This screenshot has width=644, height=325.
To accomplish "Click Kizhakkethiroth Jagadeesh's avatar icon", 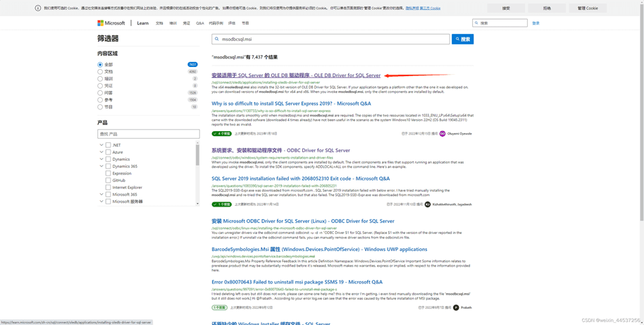I will click(428, 204).
